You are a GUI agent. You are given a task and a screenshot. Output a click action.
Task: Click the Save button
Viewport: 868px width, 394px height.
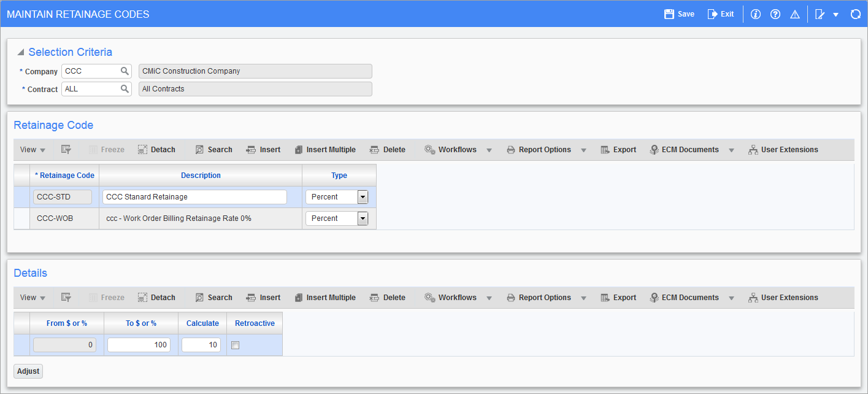(x=680, y=14)
